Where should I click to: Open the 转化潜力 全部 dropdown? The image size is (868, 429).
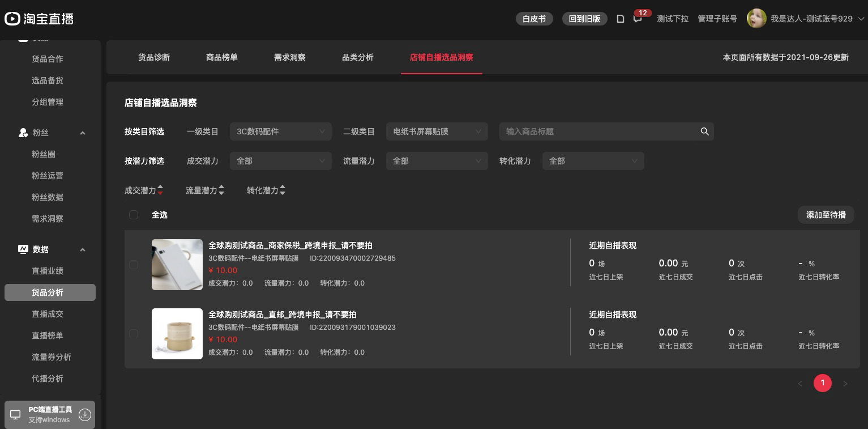[593, 161]
